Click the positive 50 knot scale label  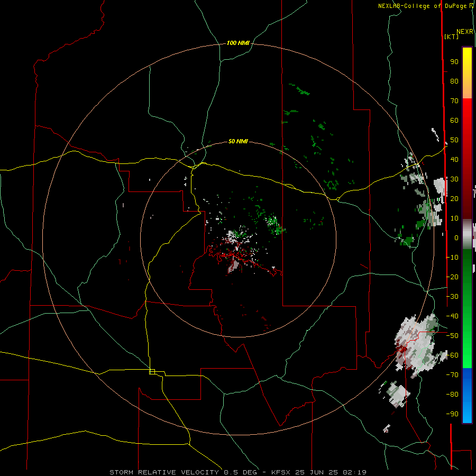(454, 140)
